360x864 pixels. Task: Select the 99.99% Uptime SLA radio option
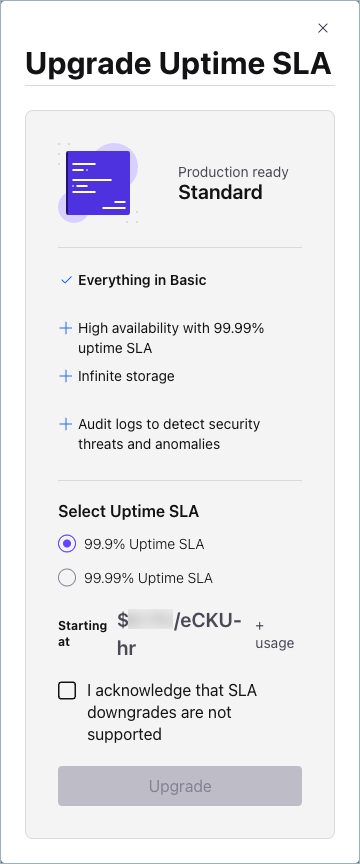point(67,578)
